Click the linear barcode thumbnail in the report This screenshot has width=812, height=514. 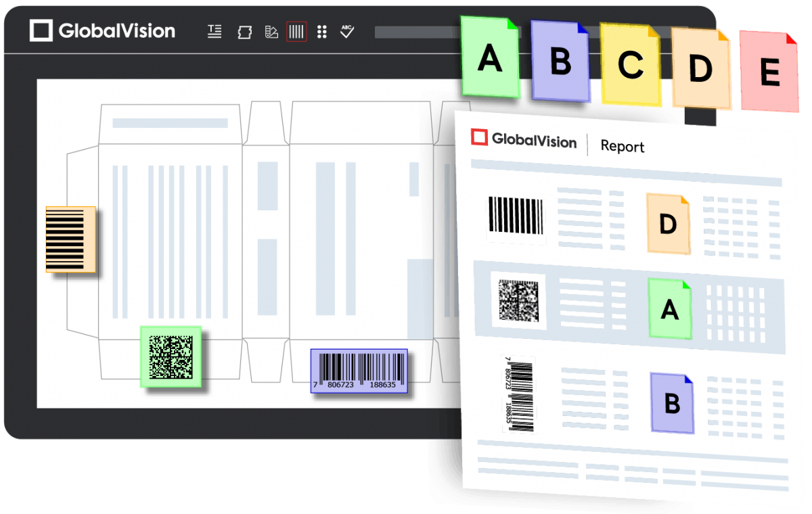(516, 216)
